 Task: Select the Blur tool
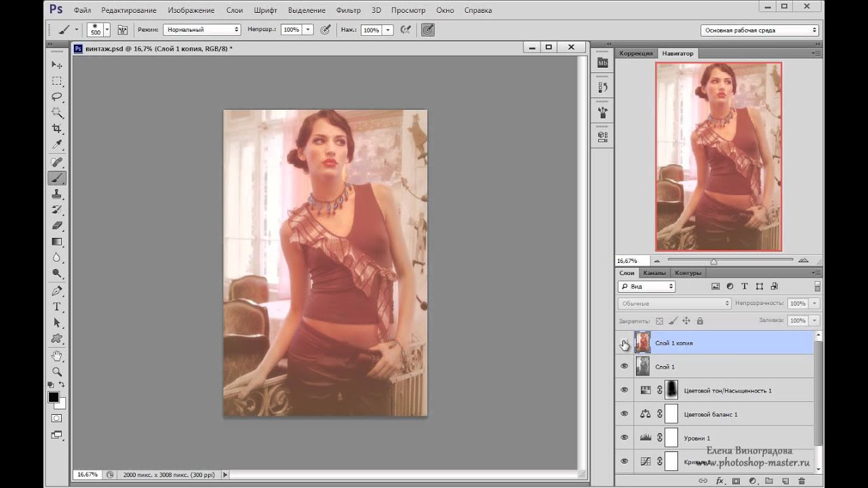(x=57, y=258)
